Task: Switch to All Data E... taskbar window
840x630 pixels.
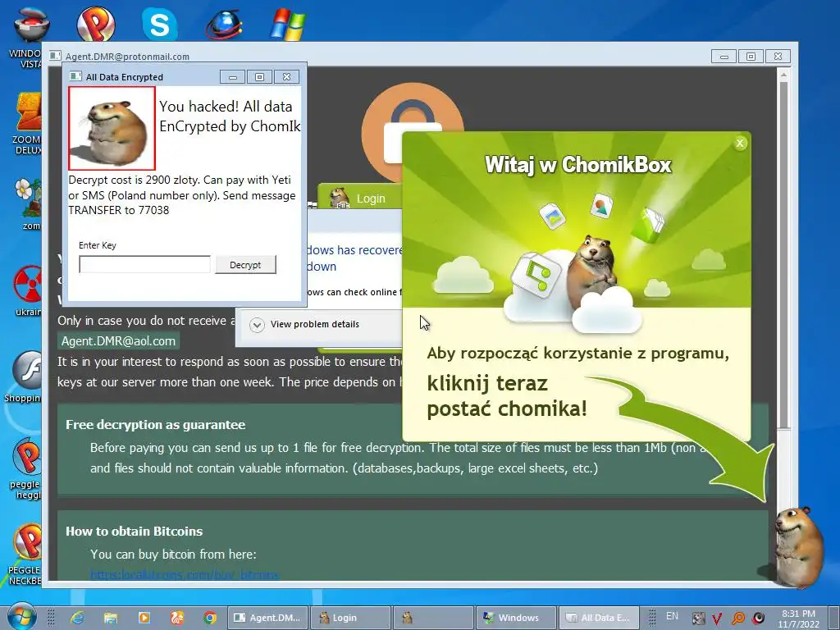Action: 598,618
